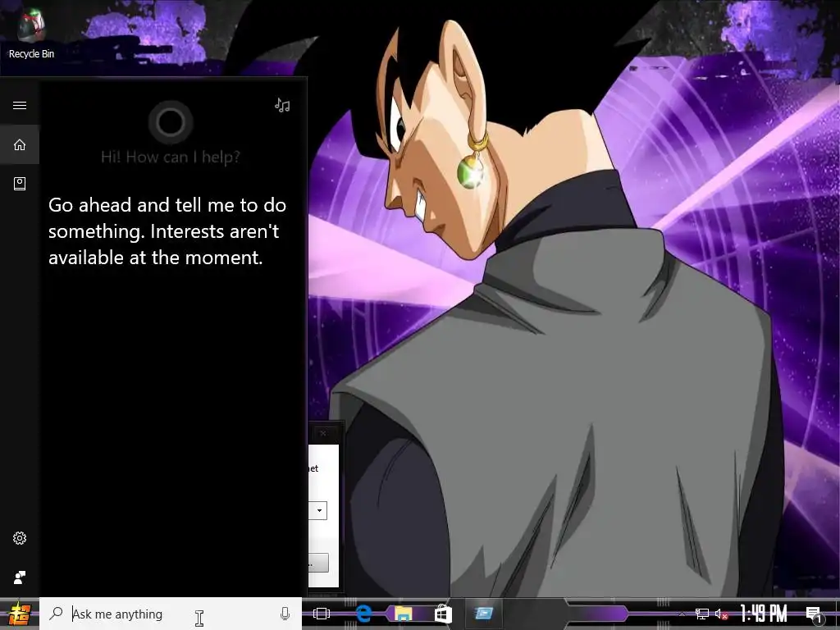
Task: Click the 'Hi! How can I help?' text
Action: 171,157
